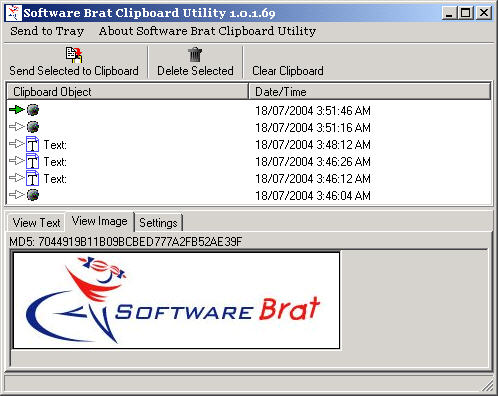Maximize the Clipboard Utility window
The image size is (498, 396).
click(x=466, y=13)
